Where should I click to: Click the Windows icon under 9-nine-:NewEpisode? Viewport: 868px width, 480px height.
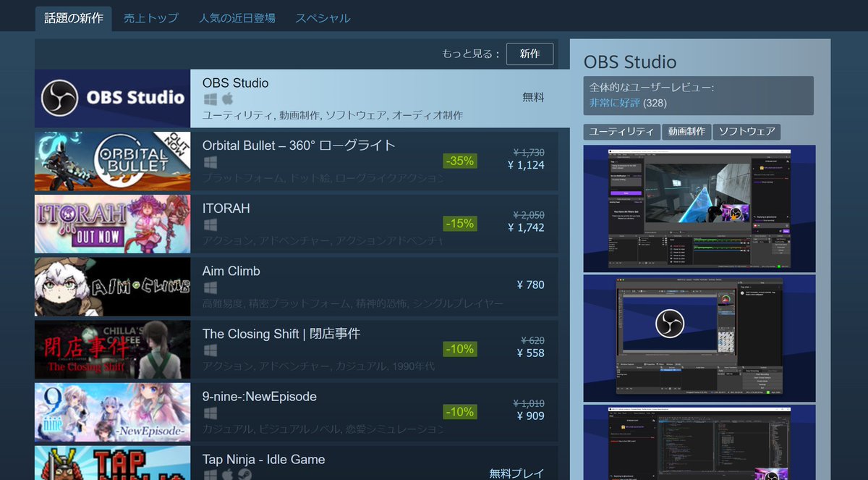tap(210, 413)
